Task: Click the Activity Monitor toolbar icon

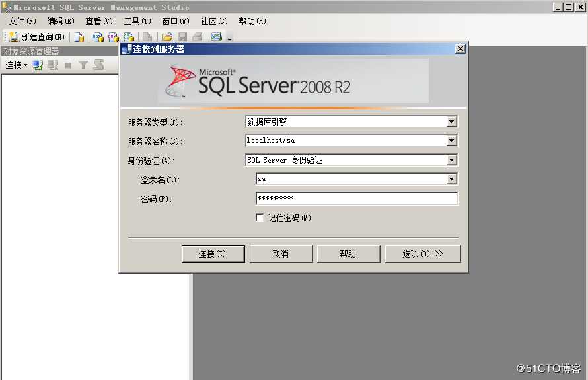Action: [217, 37]
